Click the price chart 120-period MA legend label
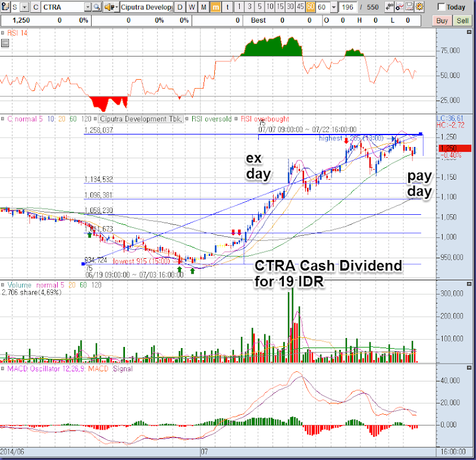476x460 pixels. [86, 119]
